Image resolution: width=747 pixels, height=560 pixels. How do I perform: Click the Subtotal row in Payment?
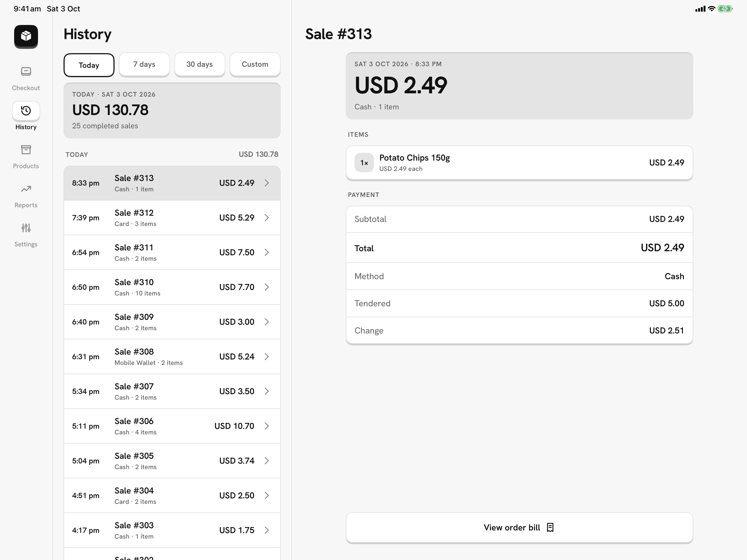519,219
